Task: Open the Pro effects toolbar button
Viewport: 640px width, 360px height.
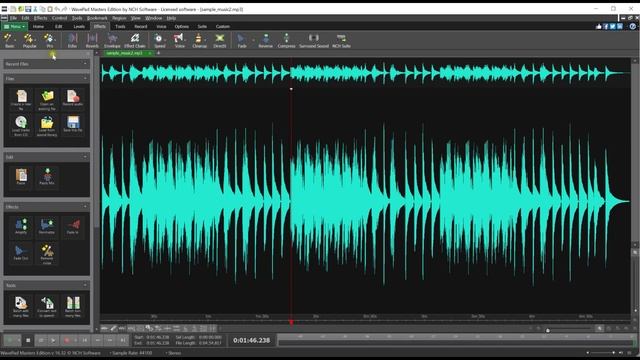Action: click(x=49, y=40)
